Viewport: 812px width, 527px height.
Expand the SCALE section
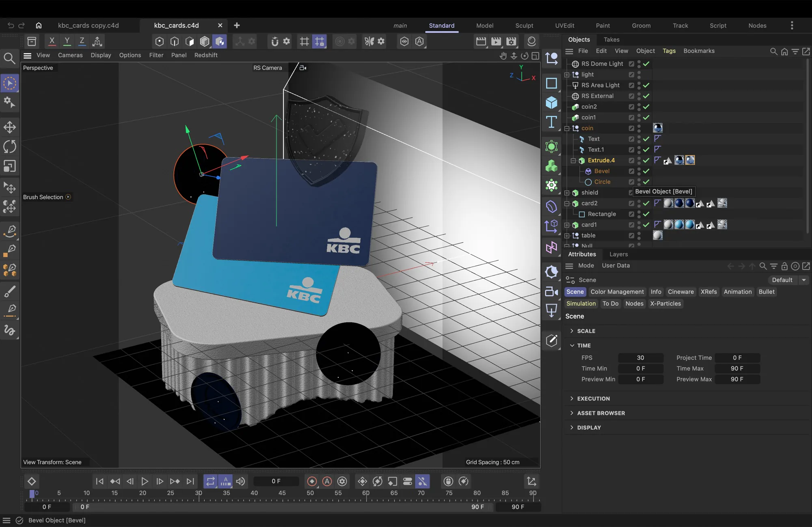(572, 331)
